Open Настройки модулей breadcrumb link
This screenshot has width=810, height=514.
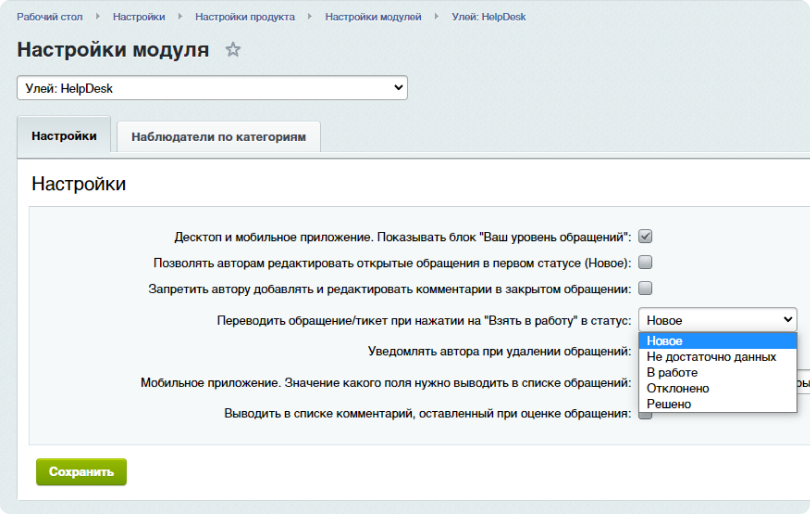pyautogui.click(x=373, y=17)
